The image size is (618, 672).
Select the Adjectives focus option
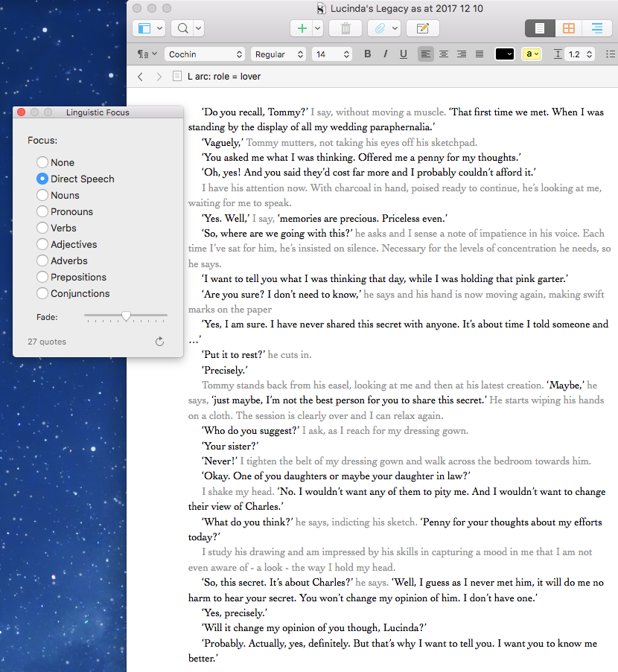pos(42,244)
